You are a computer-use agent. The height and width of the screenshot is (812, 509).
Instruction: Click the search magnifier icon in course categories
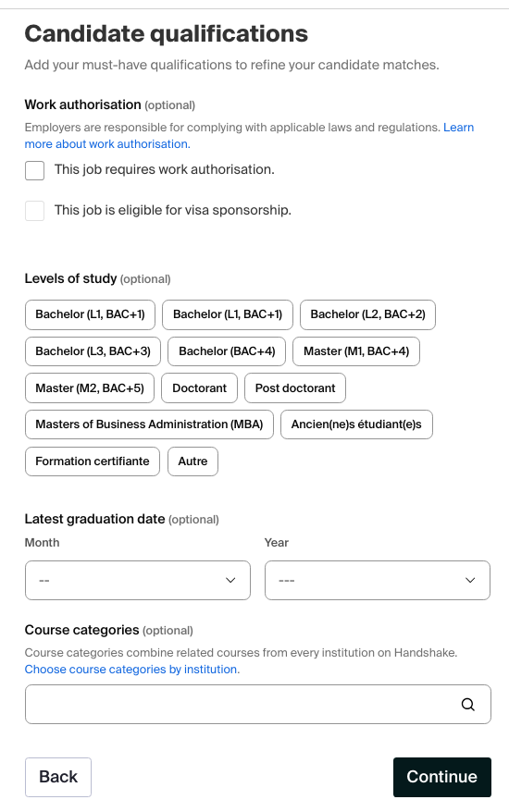click(467, 705)
